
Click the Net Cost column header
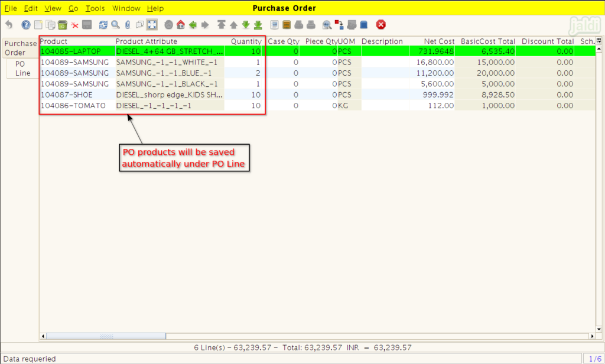click(x=432, y=41)
